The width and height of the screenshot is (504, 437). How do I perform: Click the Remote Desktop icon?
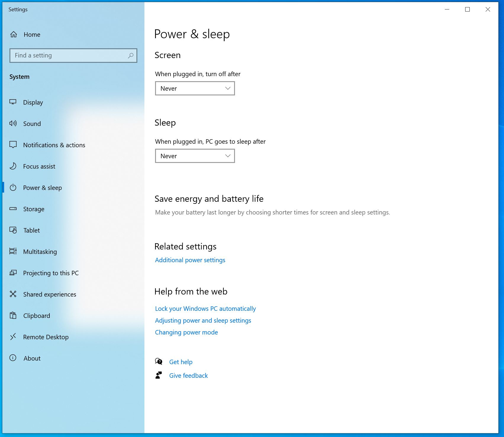click(13, 337)
